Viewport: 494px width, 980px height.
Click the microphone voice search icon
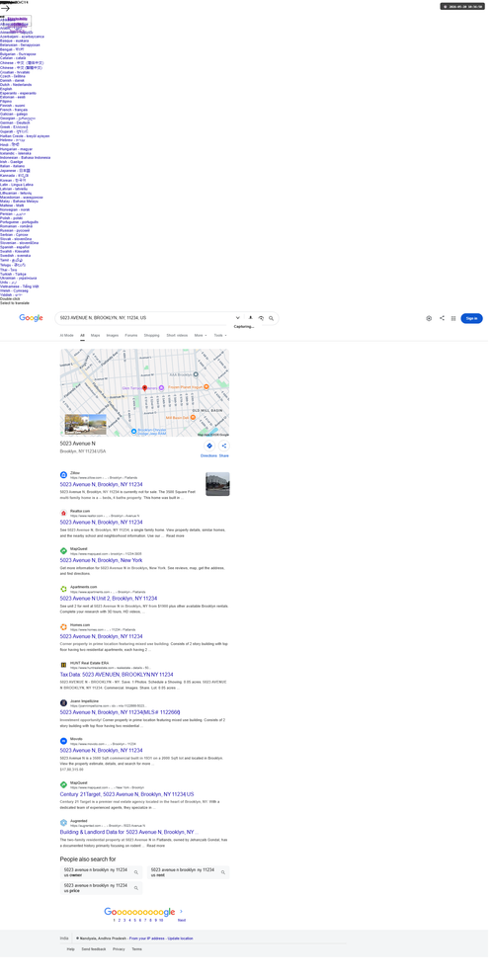[x=250, y=318]
